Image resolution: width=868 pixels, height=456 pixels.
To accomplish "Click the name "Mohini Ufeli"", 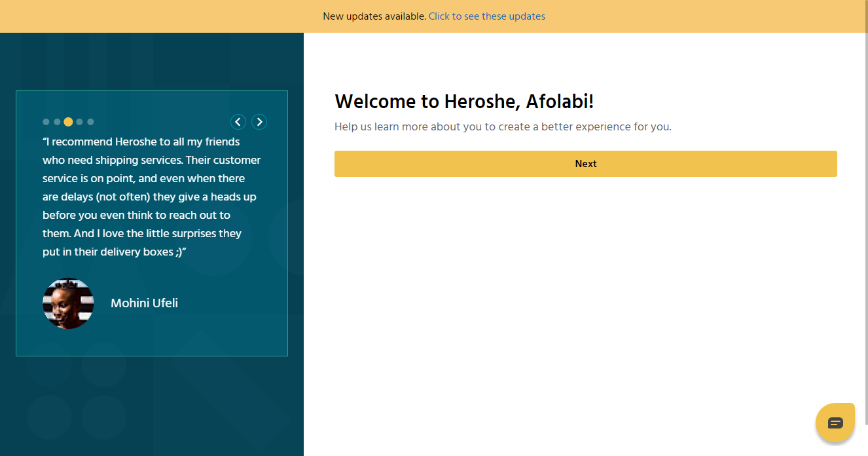I will (144, 303).
